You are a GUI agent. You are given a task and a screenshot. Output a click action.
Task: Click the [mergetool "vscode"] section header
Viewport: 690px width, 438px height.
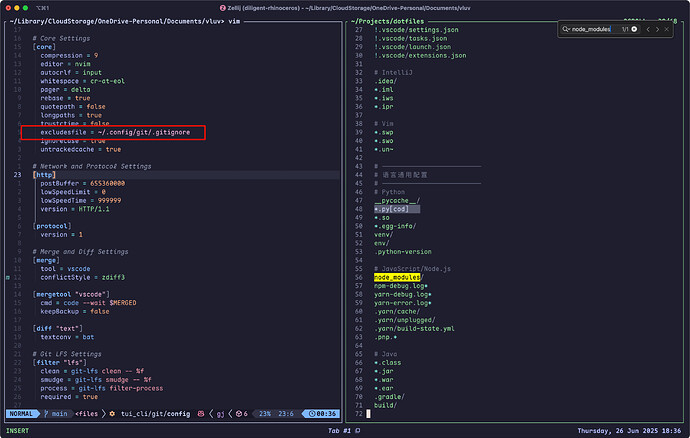(71, 294)
